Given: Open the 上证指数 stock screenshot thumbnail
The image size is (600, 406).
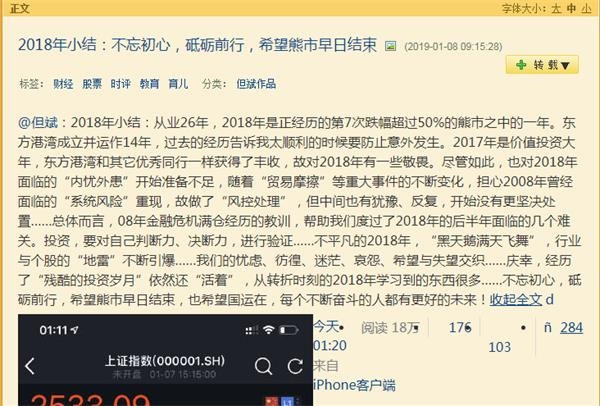Looking at the screenshot, I should point(165,360).
